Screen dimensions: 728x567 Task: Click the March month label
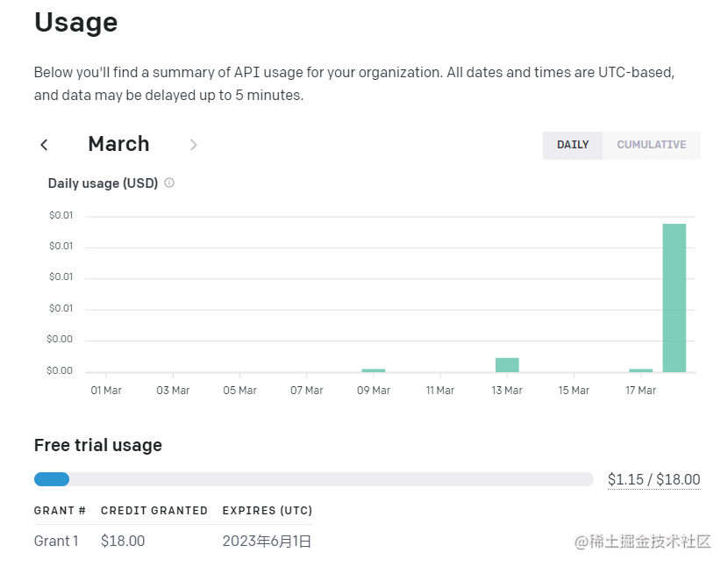[x=118, y=144]
